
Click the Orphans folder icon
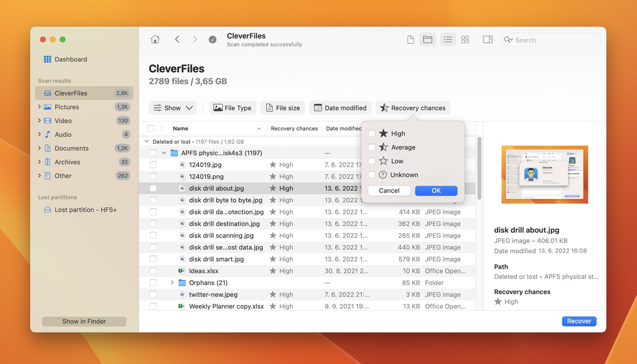(182, 283)
